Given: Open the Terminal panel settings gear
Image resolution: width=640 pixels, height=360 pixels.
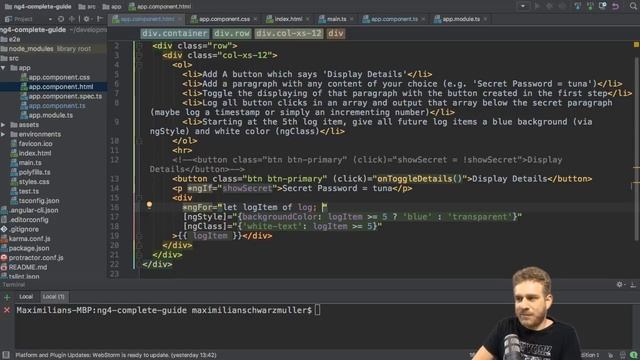Looking at the screenshot, I should pos(620,284).
